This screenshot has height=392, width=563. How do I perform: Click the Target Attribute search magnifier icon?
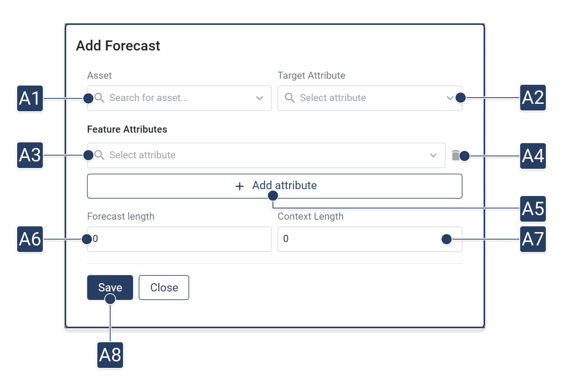pos(290,98)
